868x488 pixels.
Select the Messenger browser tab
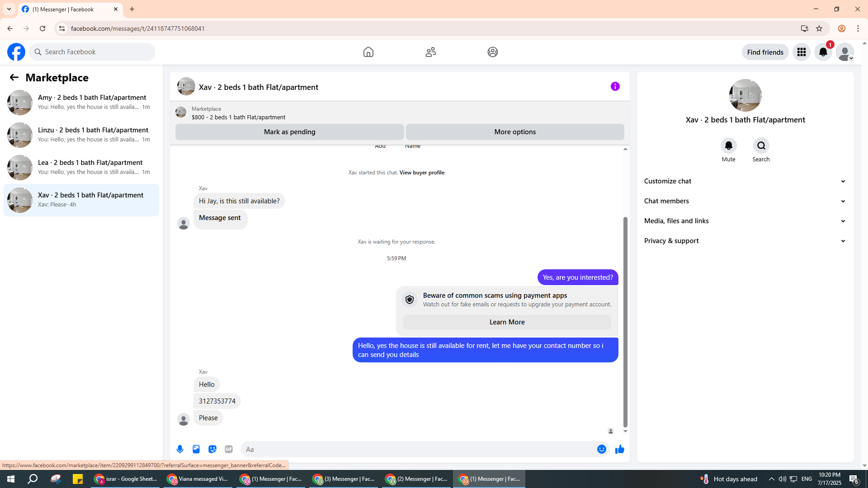[70, 9]
